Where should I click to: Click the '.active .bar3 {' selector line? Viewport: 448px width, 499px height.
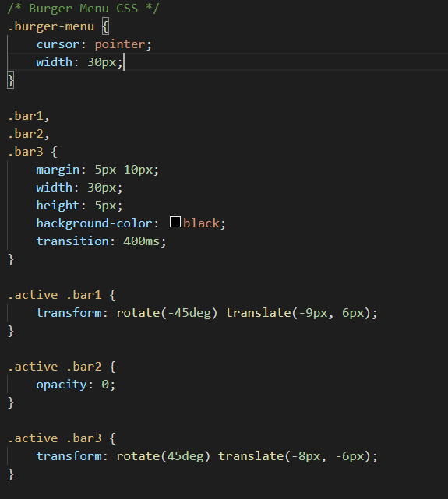[x=62, y=438]
